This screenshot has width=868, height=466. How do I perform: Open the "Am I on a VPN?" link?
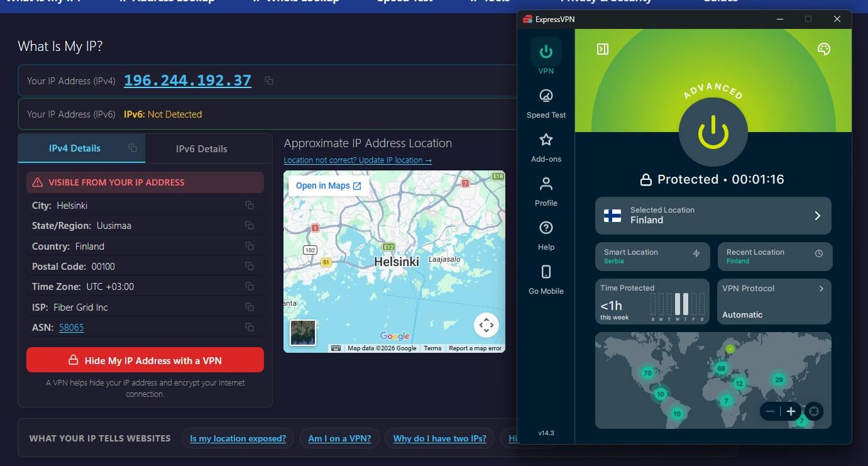point(339,438)
